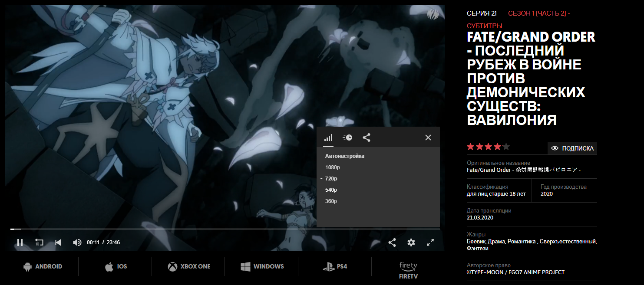
Task: Skip to the previous episode
Action: tap(58, 242)
